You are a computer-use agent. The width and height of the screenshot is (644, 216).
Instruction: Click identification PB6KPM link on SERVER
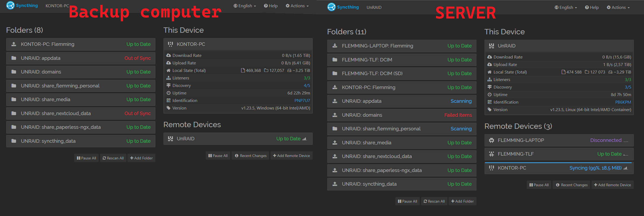(623, 102)
